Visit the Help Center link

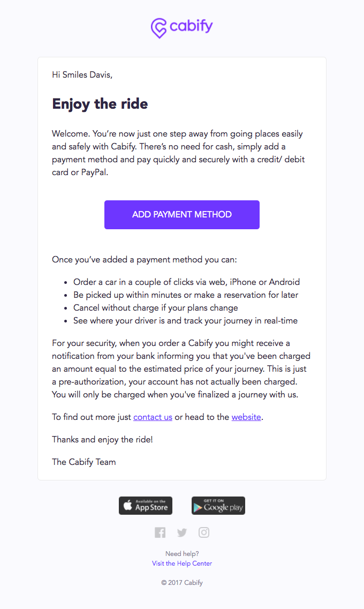[x=182, y=563]
